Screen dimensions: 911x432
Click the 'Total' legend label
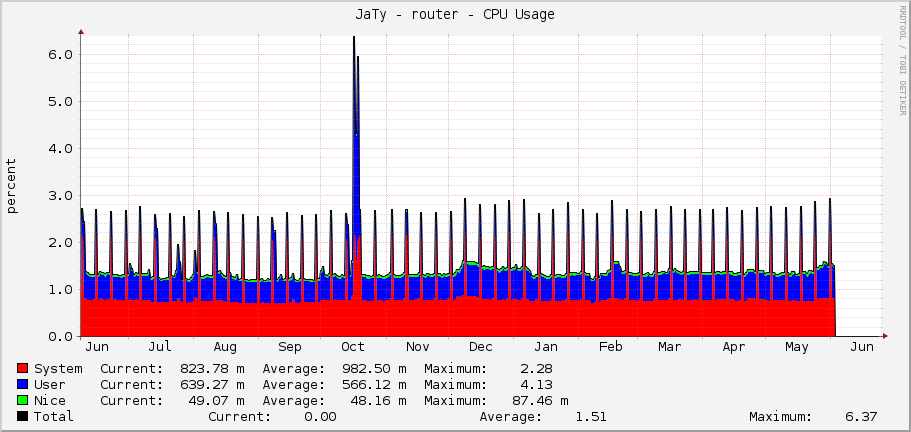pyautogui.click(x=54, y=416)
